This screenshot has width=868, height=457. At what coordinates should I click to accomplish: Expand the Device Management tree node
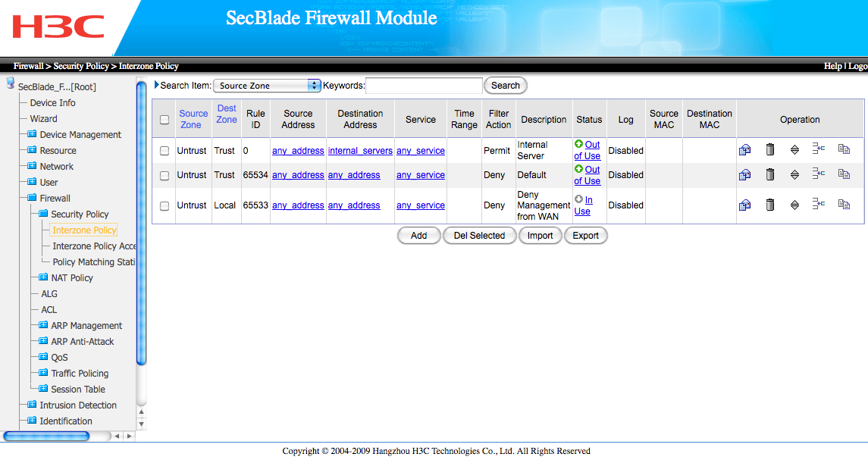point(32,134)
